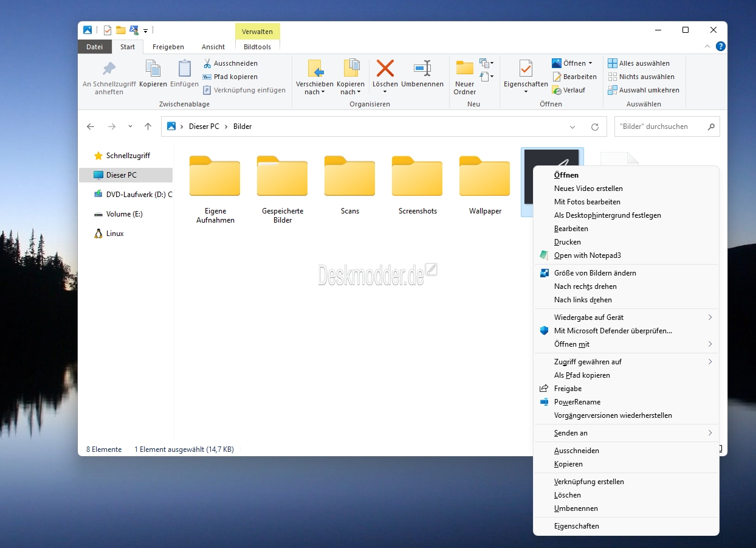This screenshot has height=548, width=756.
Task: Select DVD-Laufwerk (D:) in navigation pane
Action: (126, 195)
